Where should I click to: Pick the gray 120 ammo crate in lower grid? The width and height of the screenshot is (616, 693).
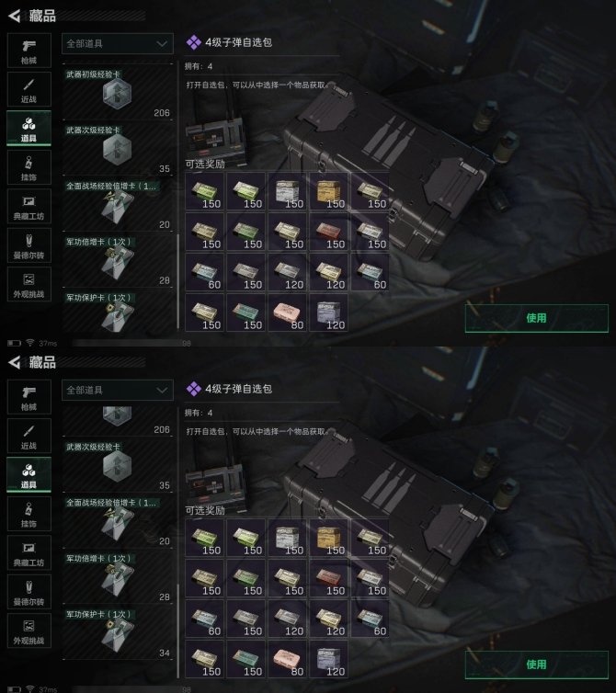(x=328, y=659)
